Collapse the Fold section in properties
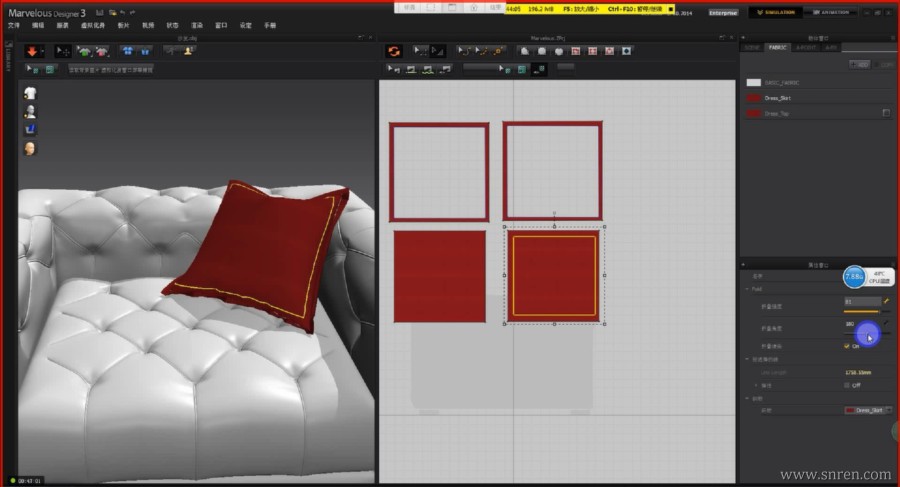Viewport: 900px width, 487px height. (x=745, y=289)
